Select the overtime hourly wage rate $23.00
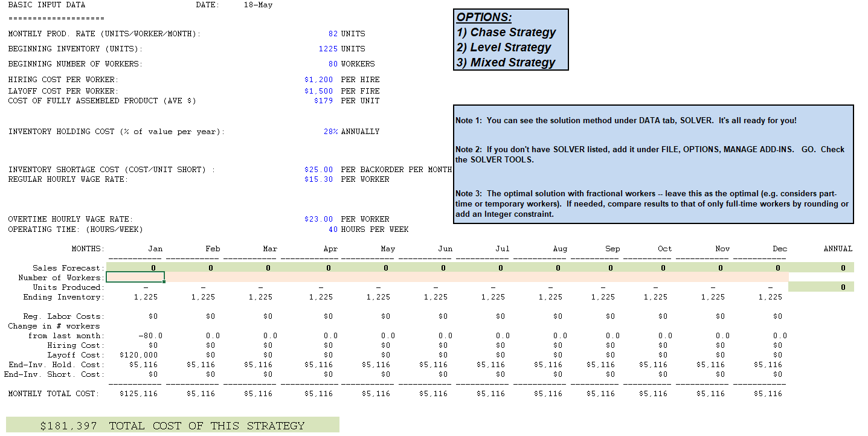This screenshot has width=868, height=436. [x=319, y=219]
